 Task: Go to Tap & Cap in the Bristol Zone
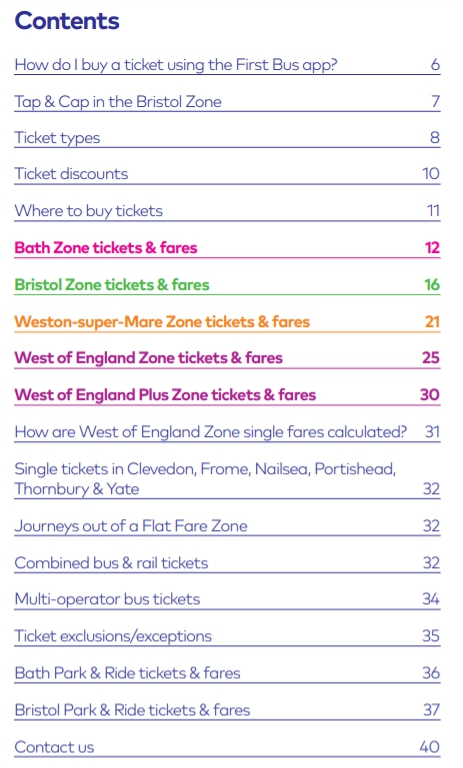(x=227, y=102)
